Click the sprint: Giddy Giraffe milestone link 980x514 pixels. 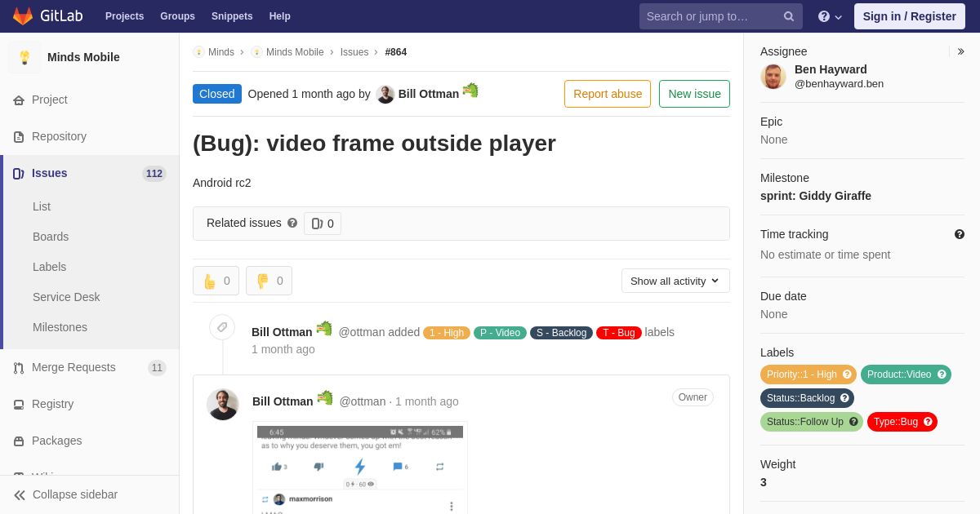click(x=816, y=196)
